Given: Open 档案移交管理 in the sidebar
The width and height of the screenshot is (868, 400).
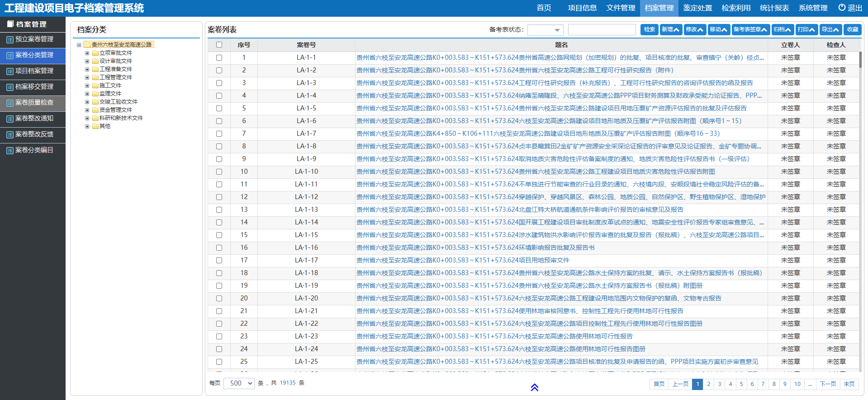Looking at the screenshot, I should [33, 87].
